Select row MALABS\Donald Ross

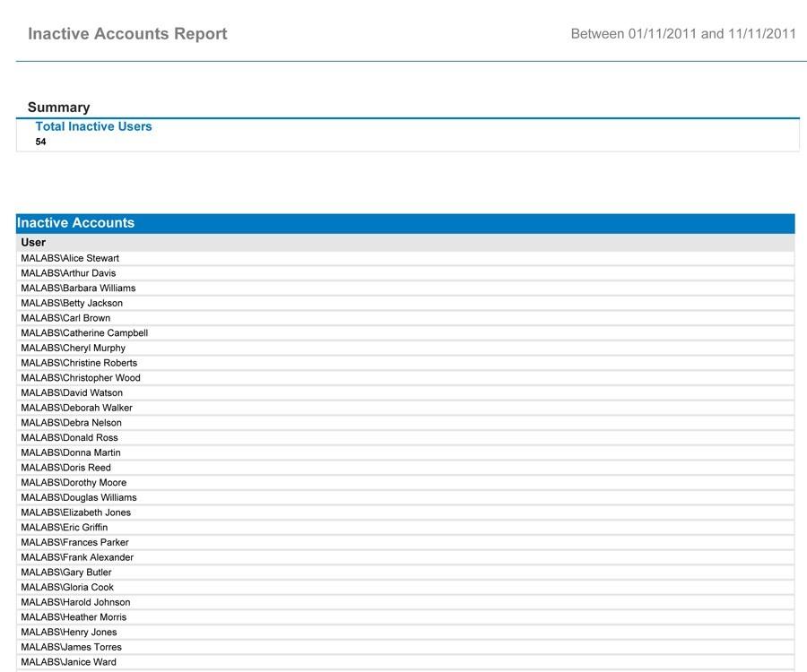405,437
